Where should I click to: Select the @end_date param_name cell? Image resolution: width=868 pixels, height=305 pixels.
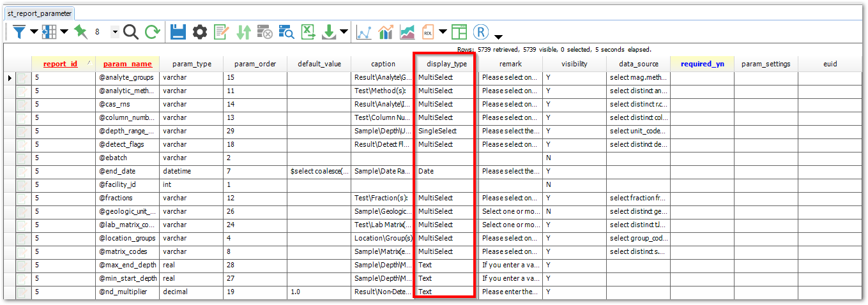(126, 171)
